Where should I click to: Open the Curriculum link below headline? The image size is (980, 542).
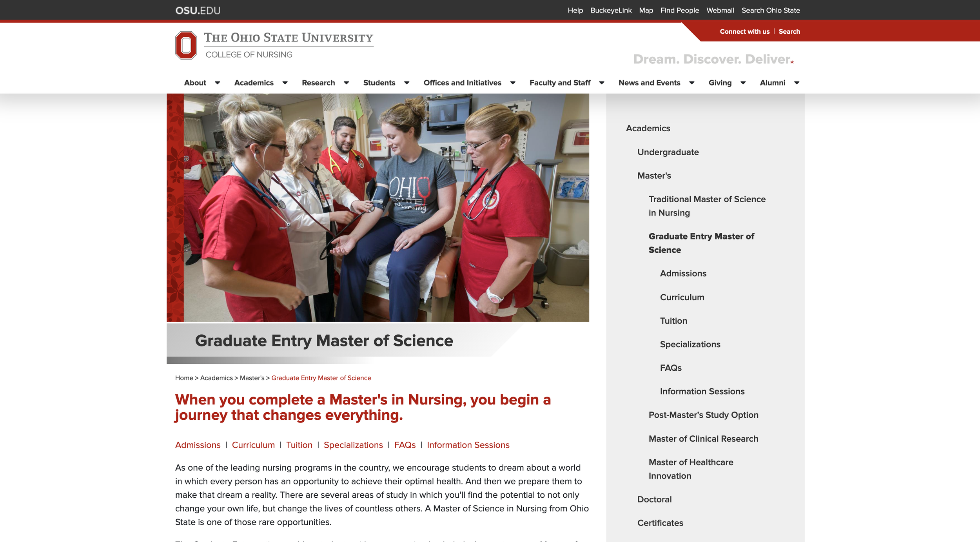coord(253,445)
